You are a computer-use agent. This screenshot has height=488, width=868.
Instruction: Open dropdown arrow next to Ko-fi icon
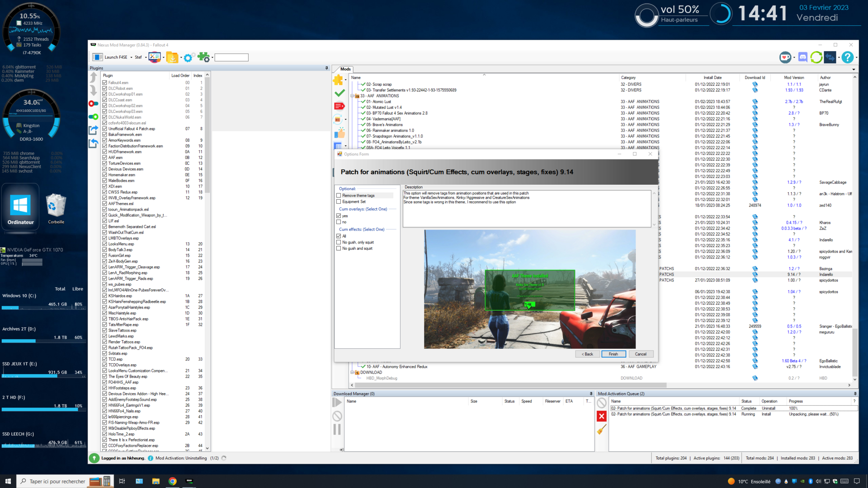pyautogui.click(x=794, y=57)
